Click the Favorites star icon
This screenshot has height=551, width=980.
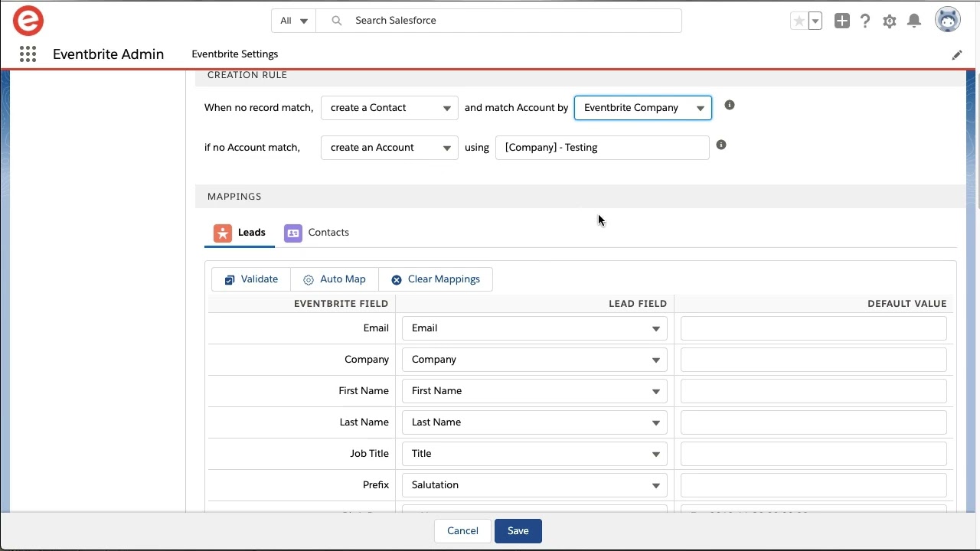coord(799,21)
